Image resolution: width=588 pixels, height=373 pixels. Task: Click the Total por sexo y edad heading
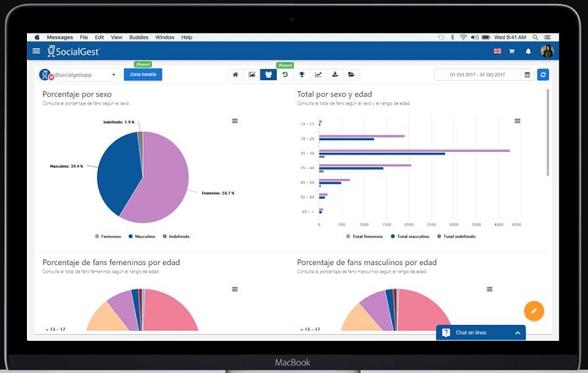pyautogui.click(x=334, y=94)
